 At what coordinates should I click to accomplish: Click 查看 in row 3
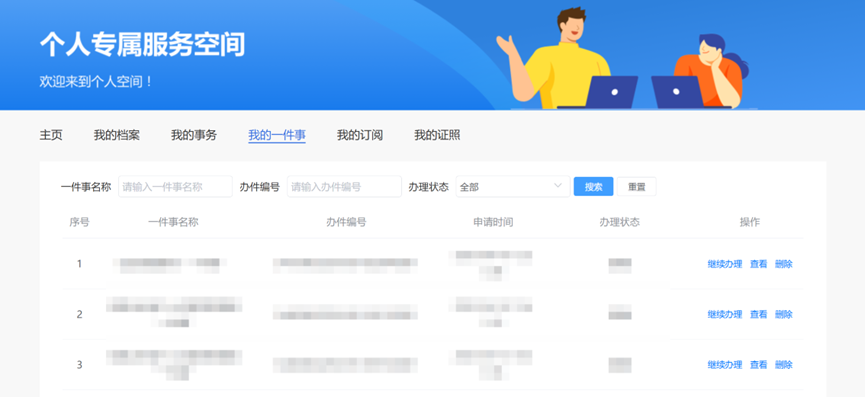pyautogui.click(x=759, y=364)
